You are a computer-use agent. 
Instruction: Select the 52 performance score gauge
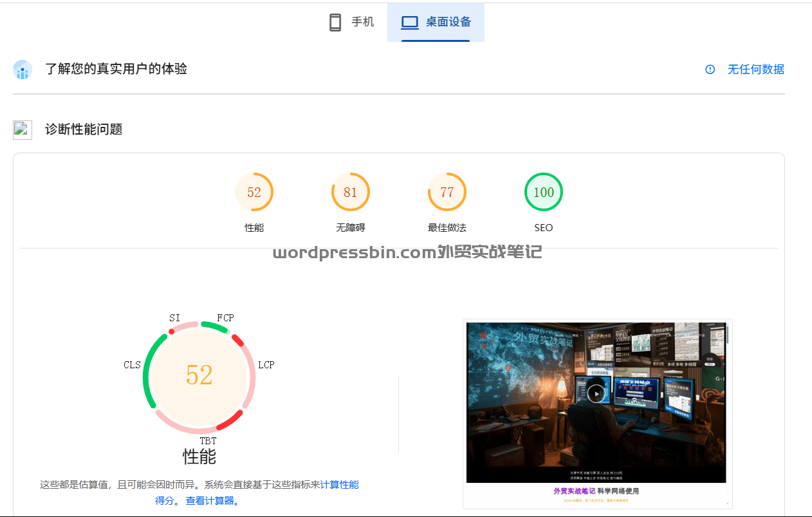[254, 192]
